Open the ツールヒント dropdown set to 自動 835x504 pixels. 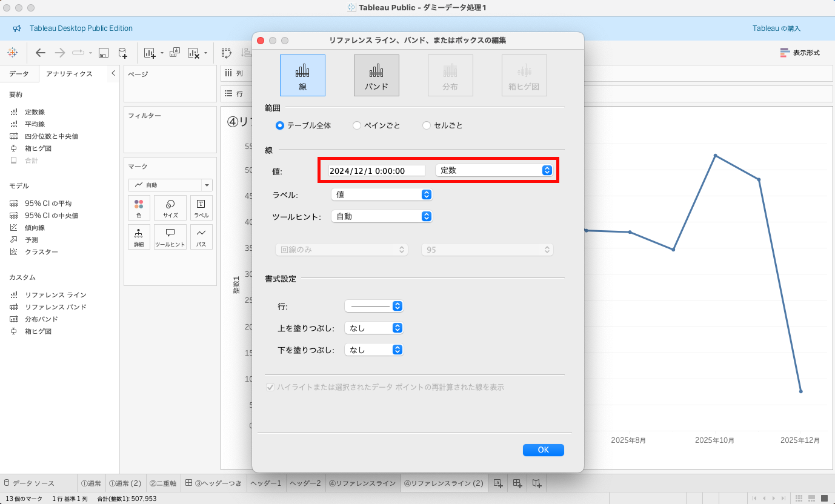click(x=382, y=216)
